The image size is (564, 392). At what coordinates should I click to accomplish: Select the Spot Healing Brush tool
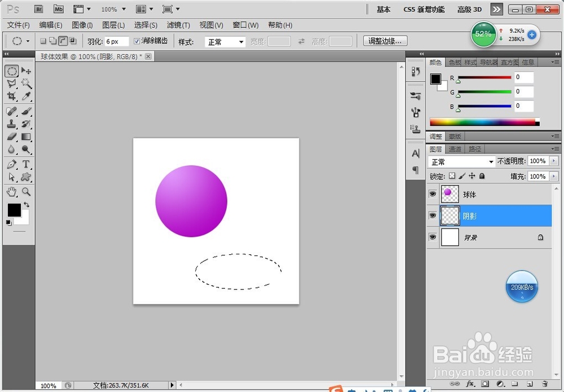pyautogui.click(x=12, y=111)
